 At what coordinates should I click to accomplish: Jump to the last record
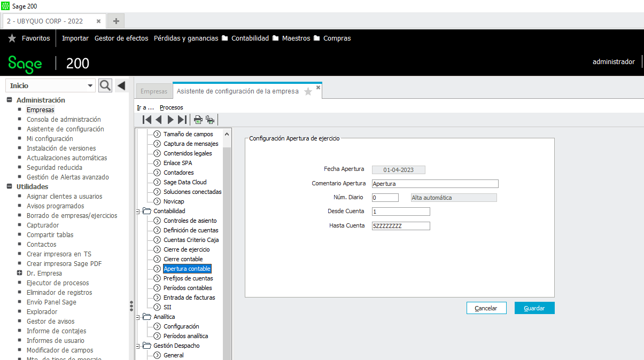(x=182, y=120)
